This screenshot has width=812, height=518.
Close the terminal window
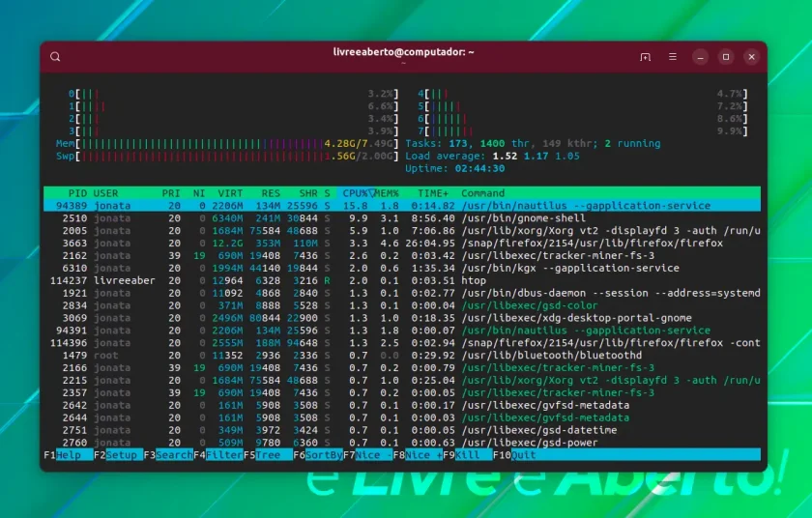pyautogui.click(x=751, y=57)
